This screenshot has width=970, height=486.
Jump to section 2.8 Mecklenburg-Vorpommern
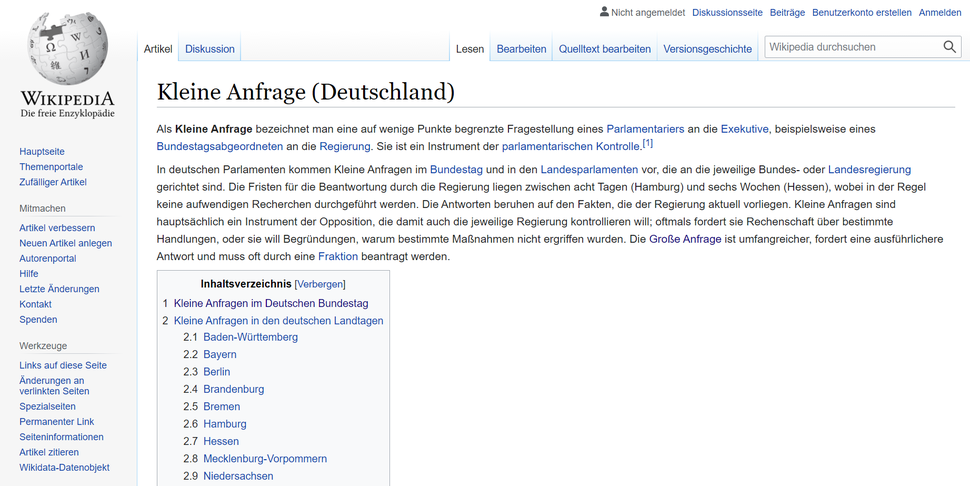pos(265,458)
